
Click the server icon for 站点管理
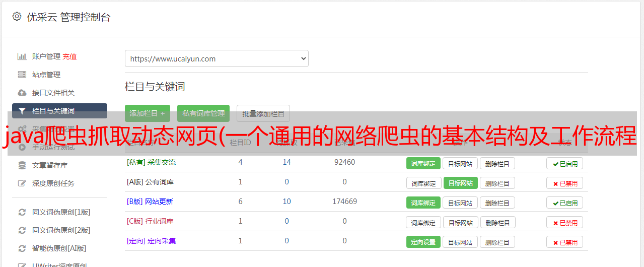(x=22, y=75)
